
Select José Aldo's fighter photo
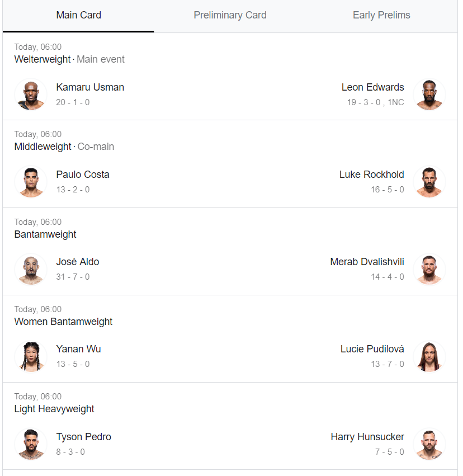pos(31,269)
